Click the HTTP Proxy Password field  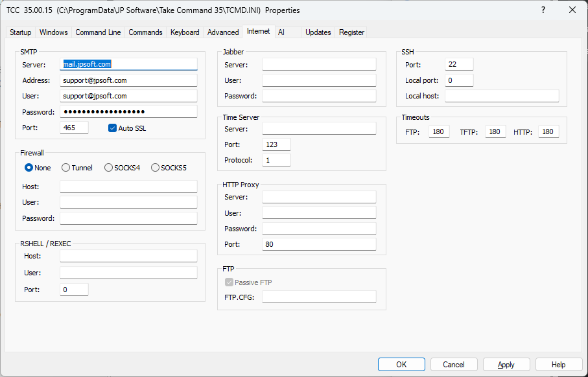click(x=319, y=229)
